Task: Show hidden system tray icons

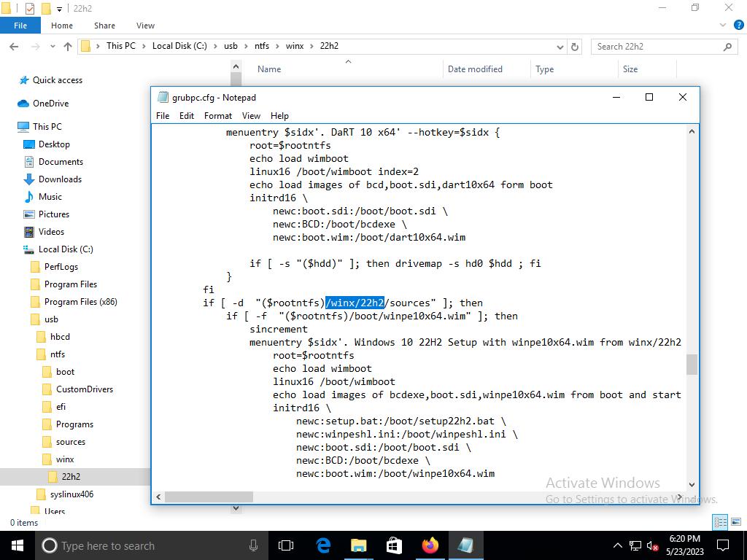Action: (617, 545)
